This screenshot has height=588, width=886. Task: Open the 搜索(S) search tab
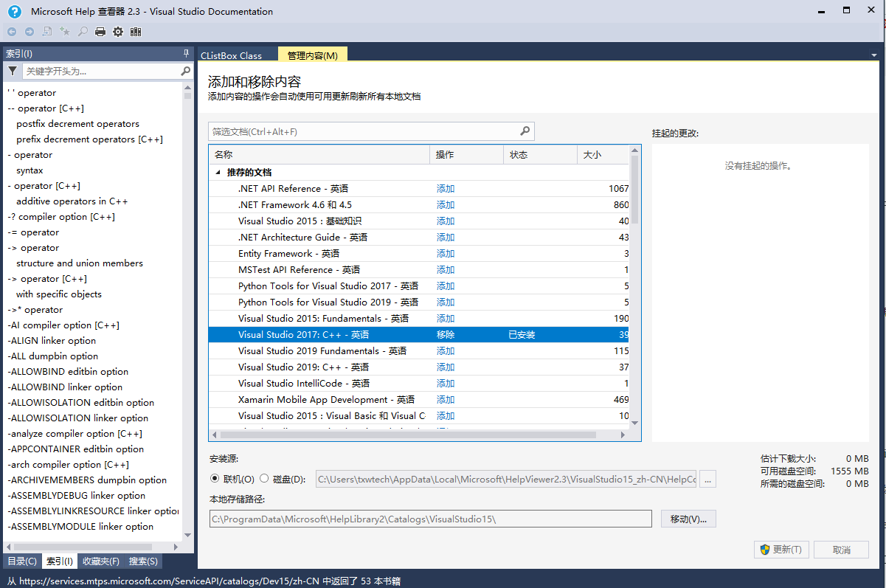point(143,561)
